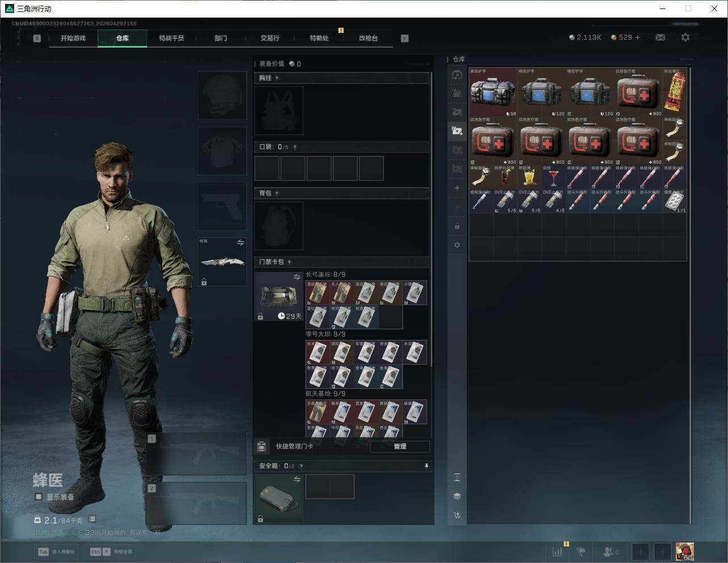Open the statistics bar chart icon
Image resolution: width=728 pixels, height=563 pixels.
point(558,552)
